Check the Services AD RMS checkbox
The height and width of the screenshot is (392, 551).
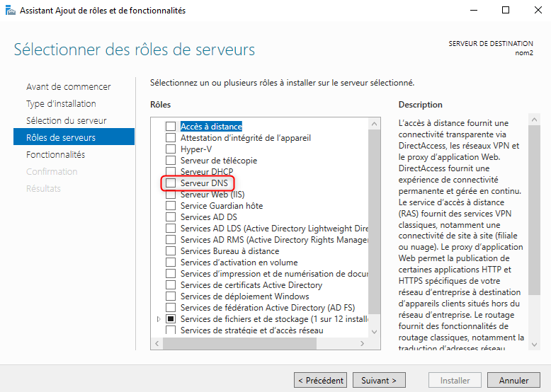[x=171, y=239]
